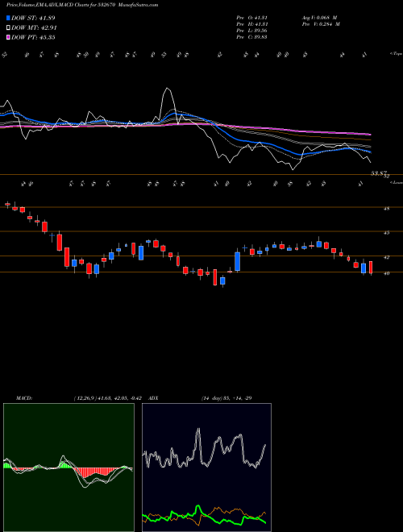Click the last red candlestick on the price chart
This screenshot has height=532, width=403.
371,268
